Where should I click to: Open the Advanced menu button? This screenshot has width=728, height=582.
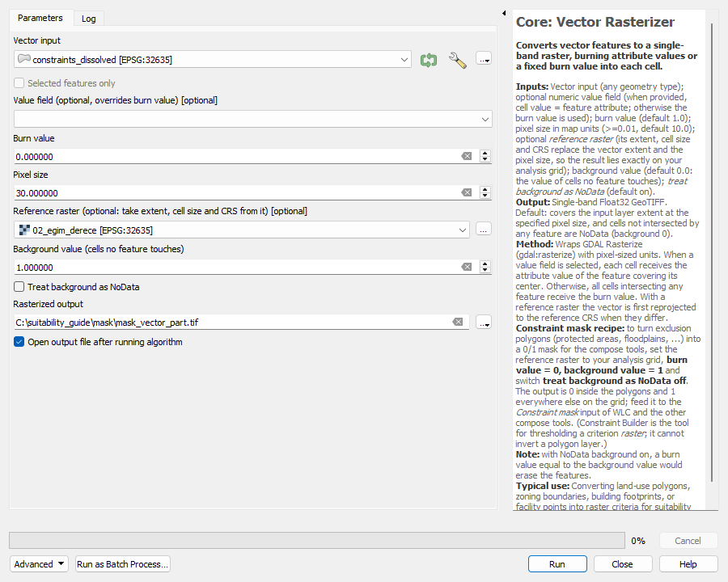tap(40, 564)
